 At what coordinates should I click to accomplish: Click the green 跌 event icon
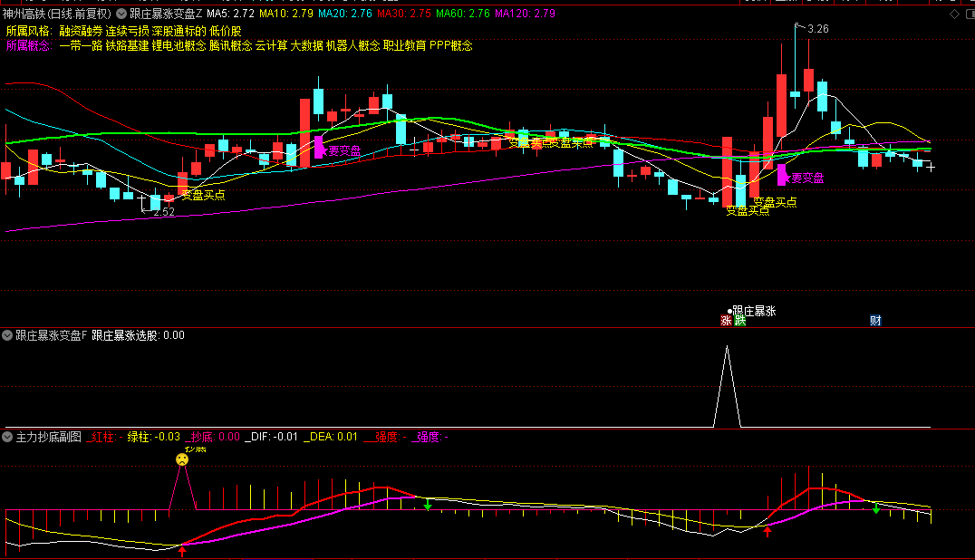click(739, 321)
